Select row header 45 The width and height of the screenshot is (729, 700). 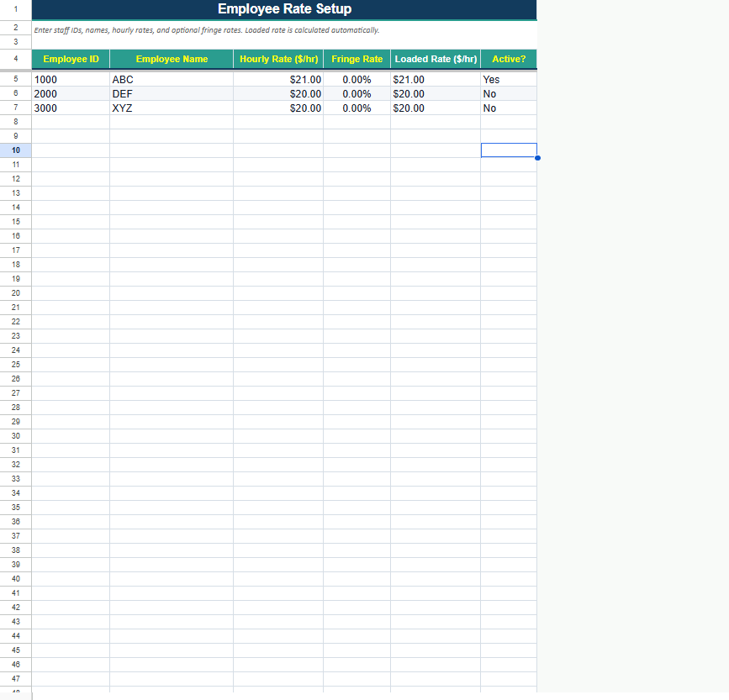pos(16,650)
